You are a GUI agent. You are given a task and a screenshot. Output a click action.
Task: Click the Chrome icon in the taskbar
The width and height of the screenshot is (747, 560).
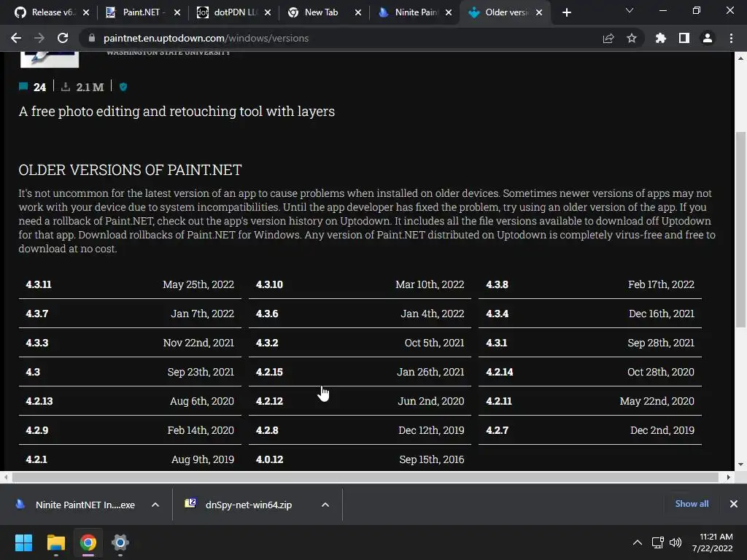click(88, 542)
